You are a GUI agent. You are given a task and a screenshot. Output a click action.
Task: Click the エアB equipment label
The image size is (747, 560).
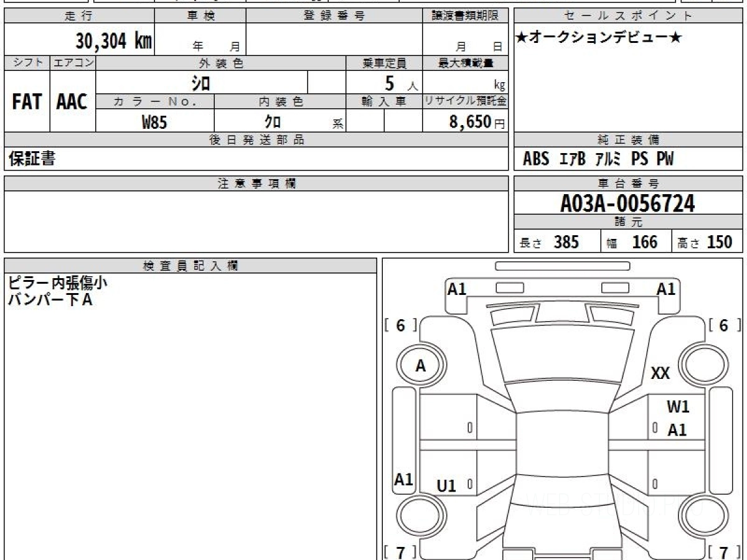click(573, 159)
